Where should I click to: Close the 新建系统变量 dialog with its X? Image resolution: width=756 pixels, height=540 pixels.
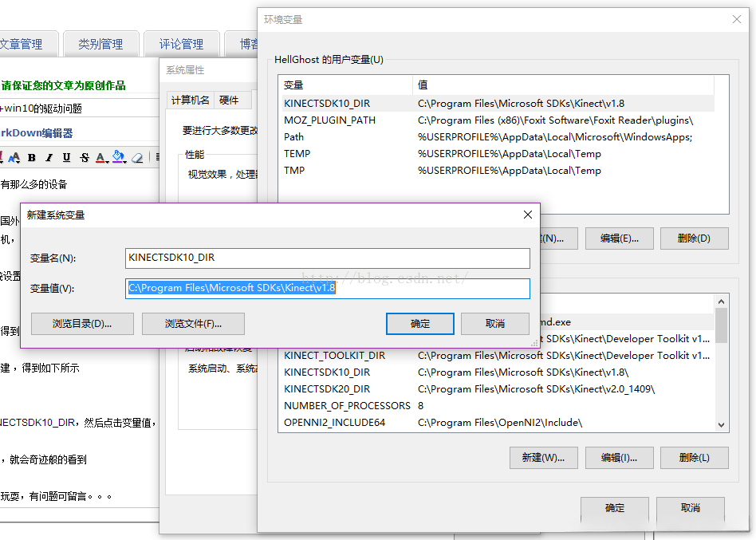pos(528,215)
